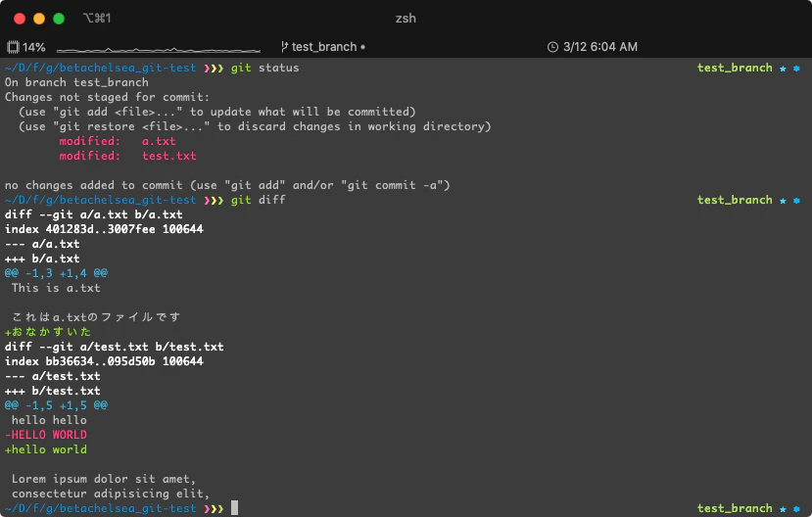812x517 pixels.
Task: Click the prompt arrows before 'git diff'
Action: pos(214,201)
